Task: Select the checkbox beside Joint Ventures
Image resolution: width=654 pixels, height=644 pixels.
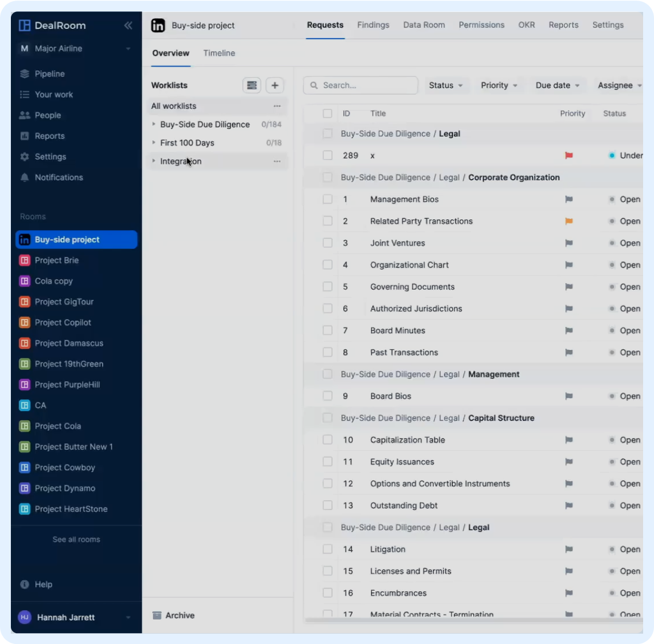Action: (x=327, y=243)
